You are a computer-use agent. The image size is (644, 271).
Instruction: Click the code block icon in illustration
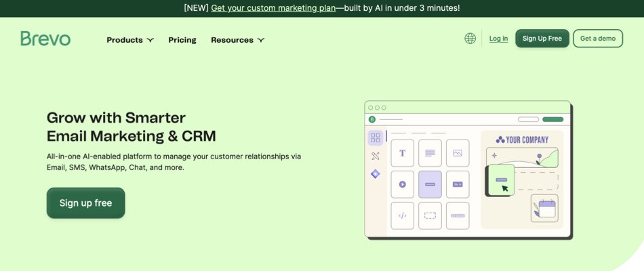(402, 215)
